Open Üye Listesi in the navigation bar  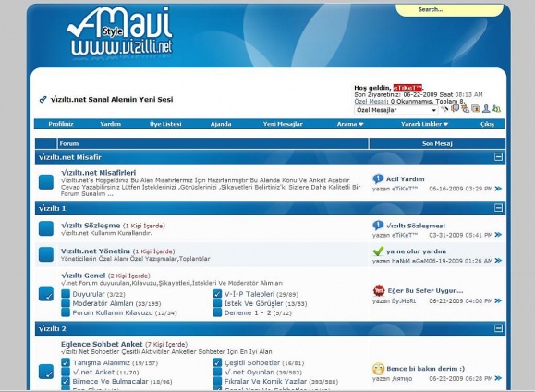pyautogui.click(x=165, y=124)
